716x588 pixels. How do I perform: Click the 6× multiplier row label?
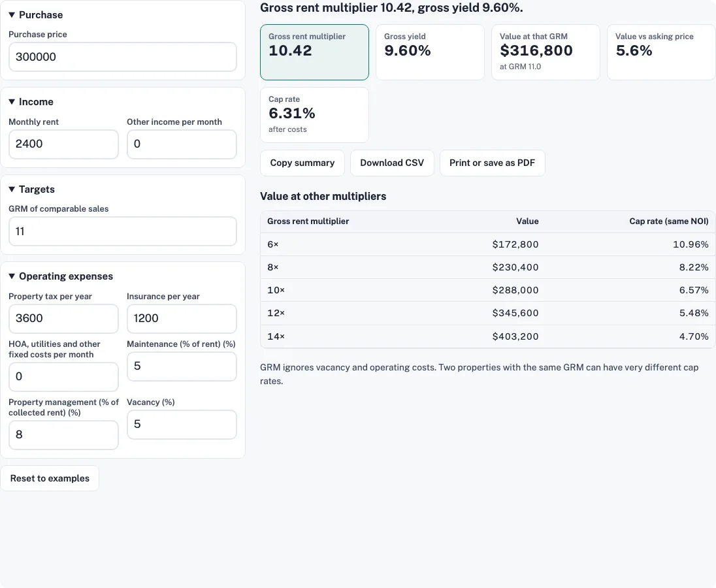(272, 244)
